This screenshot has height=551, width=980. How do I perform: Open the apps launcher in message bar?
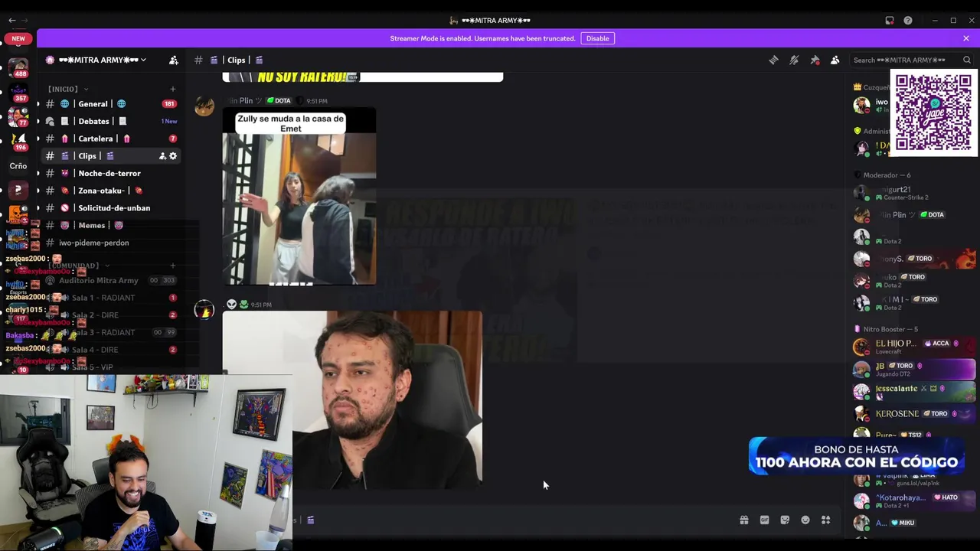pos(826,520)
